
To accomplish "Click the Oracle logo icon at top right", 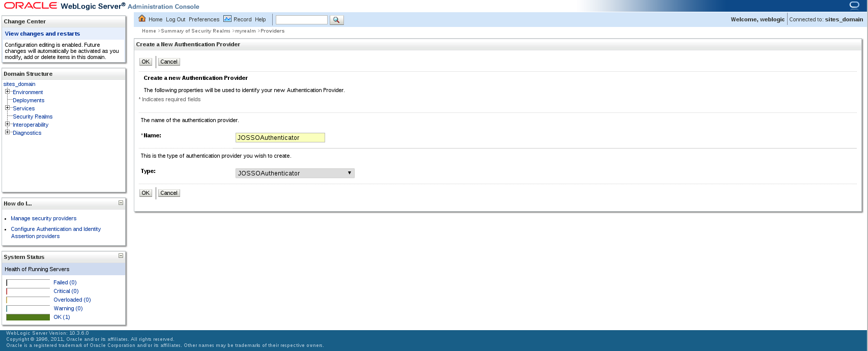I will (x=854, y=6).
